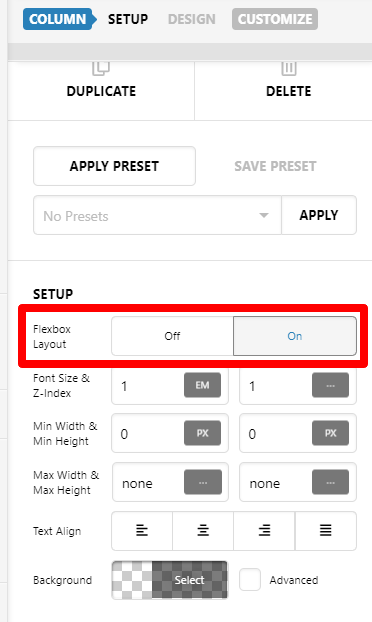The height and width of the screenshot is (622, 372).
Task: Justify text alignment
Action: click(326, 530)
